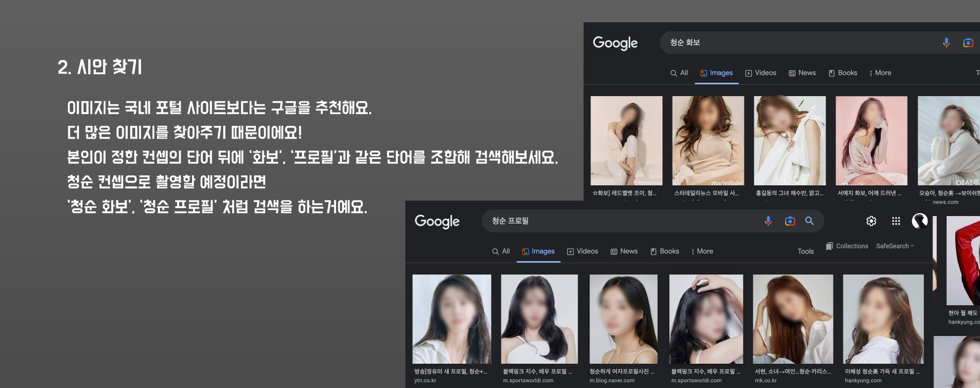Image resolution: width=980 pixels, height=388 pixels.
Task: Open the 서현, 소녀→여인 thumbnail
Action: [793, 319]
